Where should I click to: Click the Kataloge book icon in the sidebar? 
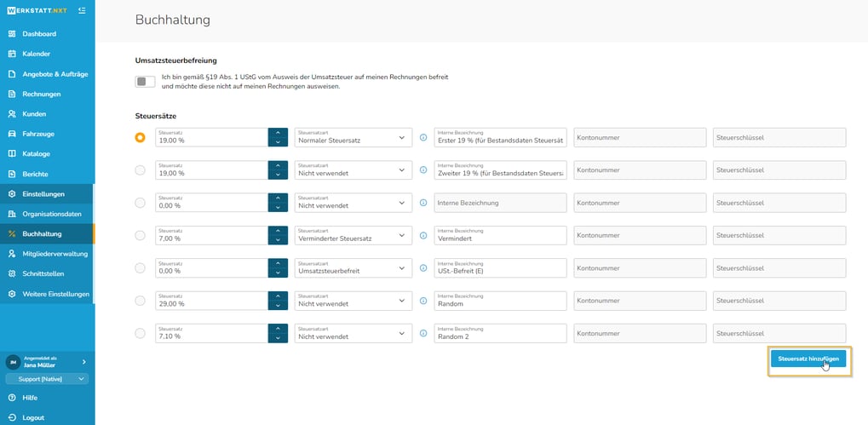coord(12,154)
